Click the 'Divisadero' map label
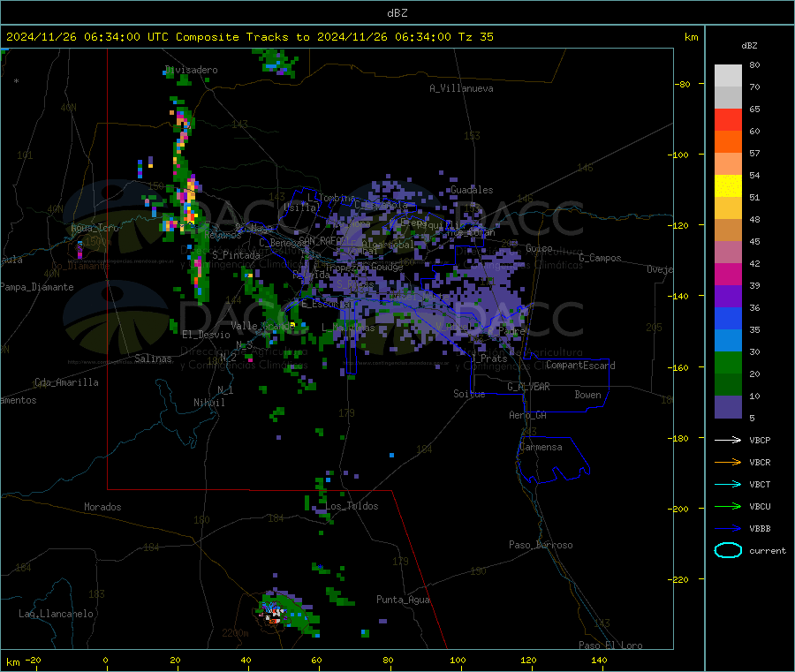The image size is (795, 672). (192, 70)
